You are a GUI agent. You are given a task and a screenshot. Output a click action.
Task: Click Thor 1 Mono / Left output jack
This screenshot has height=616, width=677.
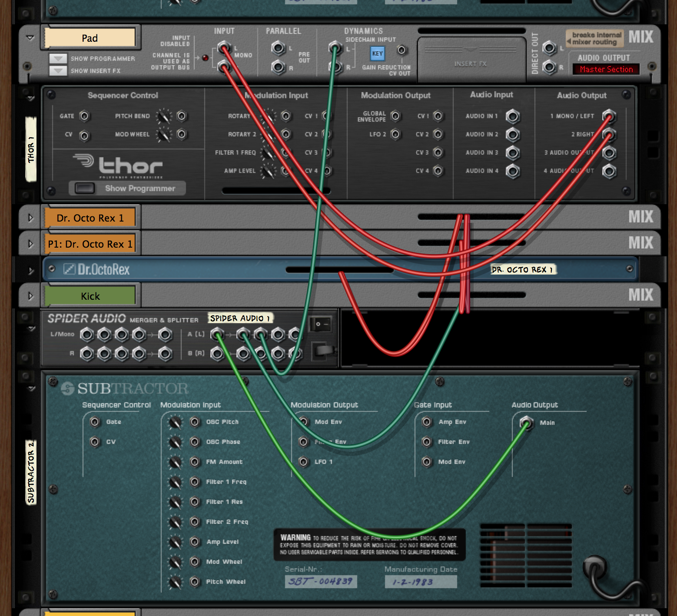[x=609, y=116]
